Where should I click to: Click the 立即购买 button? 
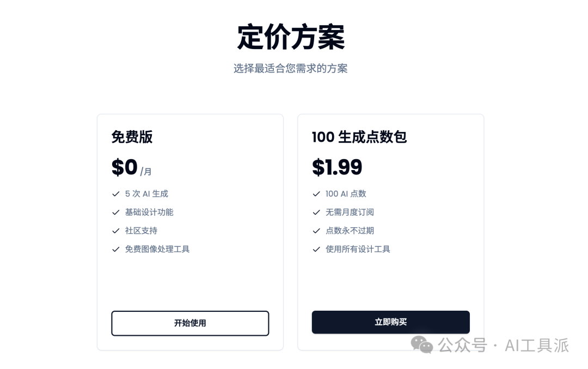click(x=391, y=322)
